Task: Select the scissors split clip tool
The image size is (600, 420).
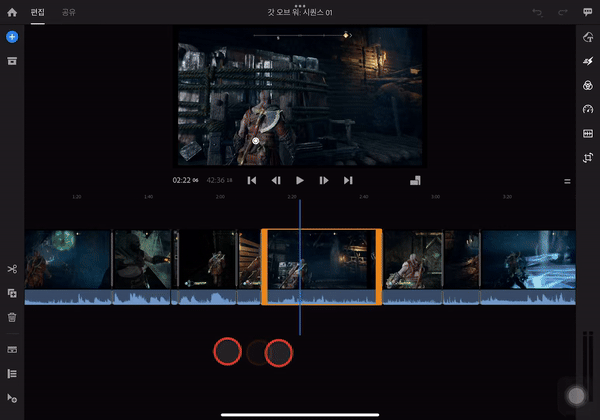Action: [x=12, y=269]
